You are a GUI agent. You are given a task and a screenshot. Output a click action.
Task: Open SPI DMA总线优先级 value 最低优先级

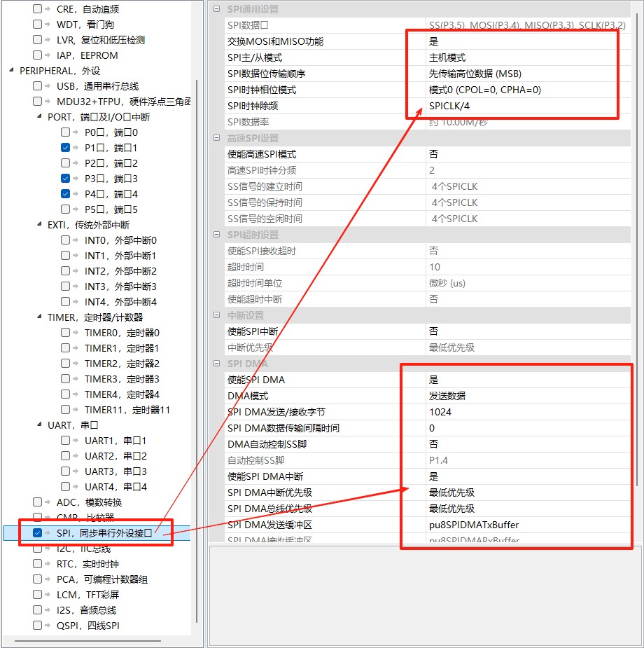click(x=528, y=509)
